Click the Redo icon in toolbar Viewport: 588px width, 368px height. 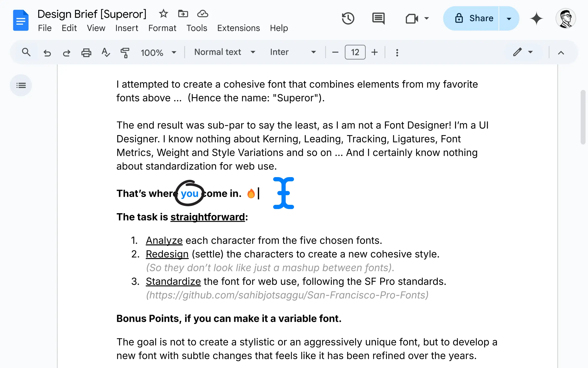click(66, 52)
